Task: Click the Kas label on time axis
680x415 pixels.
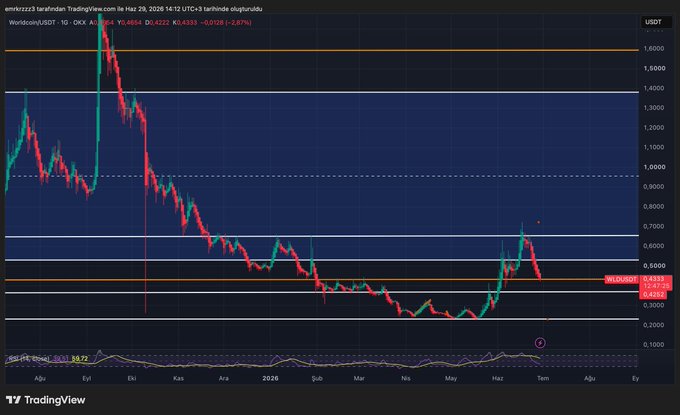Action: [x=178, y=378]
